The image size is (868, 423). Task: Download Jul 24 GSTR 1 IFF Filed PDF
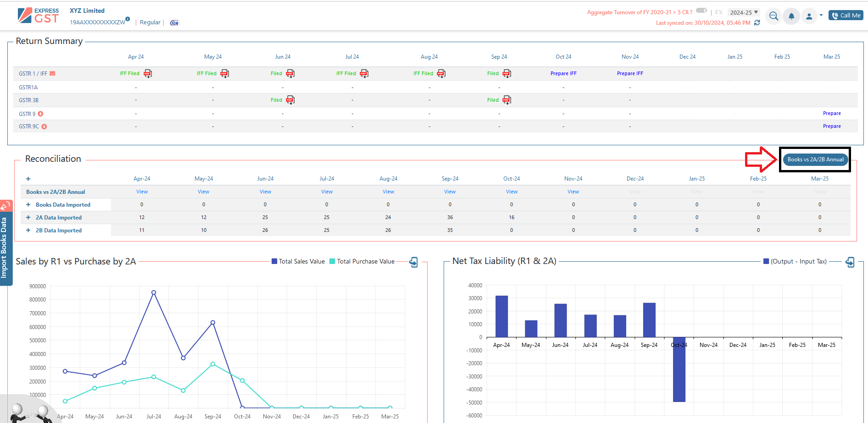[x=364, y=73]
